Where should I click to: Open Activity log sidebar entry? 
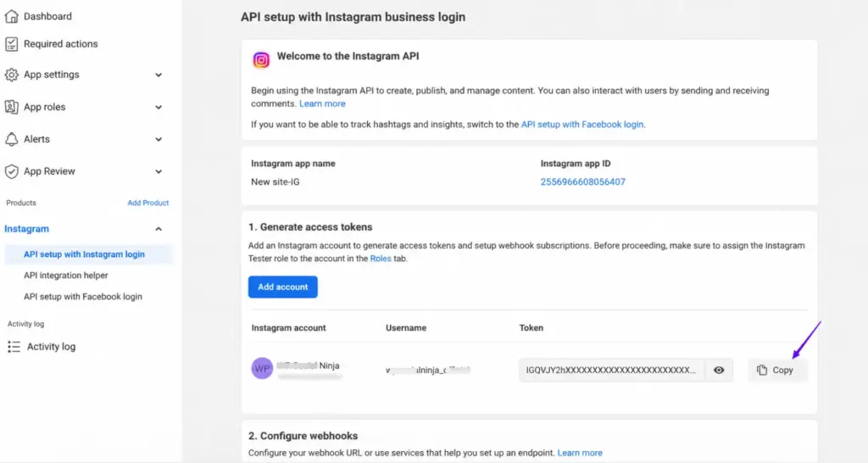tap(51, 347)
